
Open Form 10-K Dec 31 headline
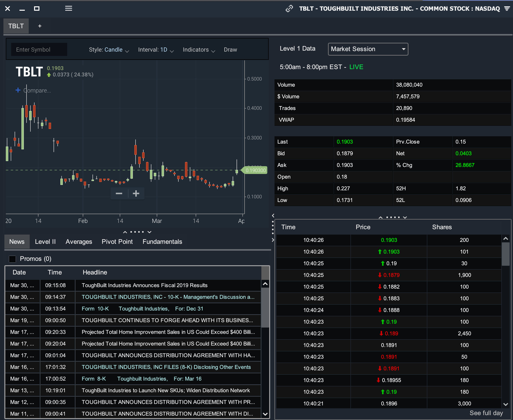tap(142, 309)
